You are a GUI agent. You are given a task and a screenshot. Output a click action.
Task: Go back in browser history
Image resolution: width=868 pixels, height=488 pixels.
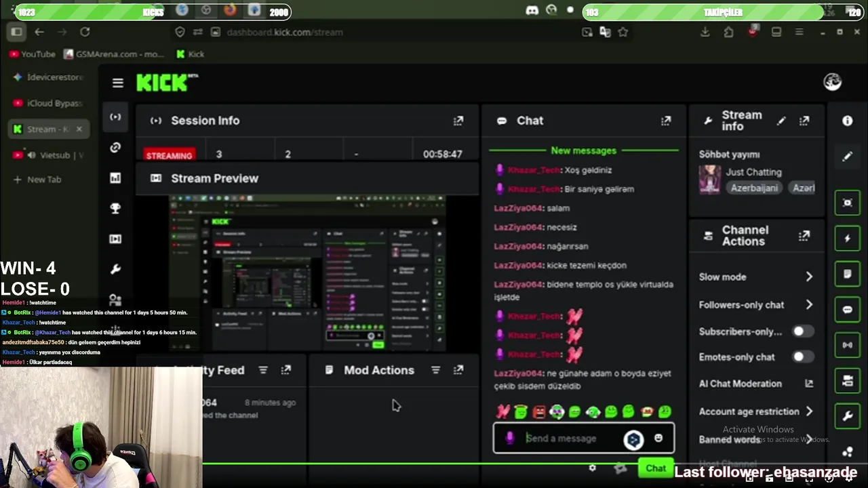tap(39, 32)
